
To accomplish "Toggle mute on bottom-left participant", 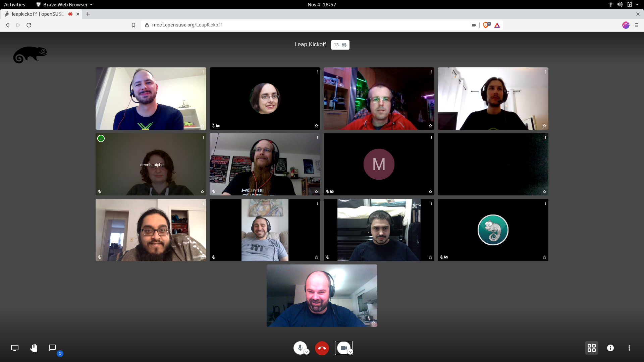I will [x=100, y=257].
